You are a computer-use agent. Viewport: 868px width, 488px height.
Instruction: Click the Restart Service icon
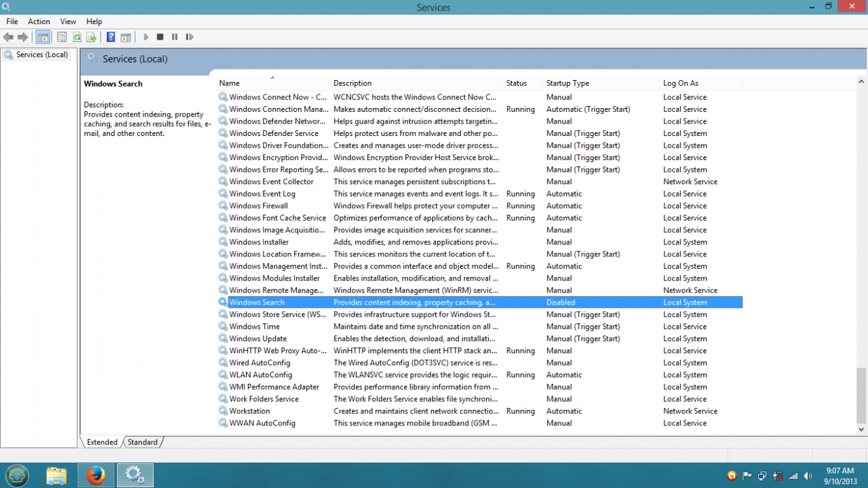[x=189, y=37]
